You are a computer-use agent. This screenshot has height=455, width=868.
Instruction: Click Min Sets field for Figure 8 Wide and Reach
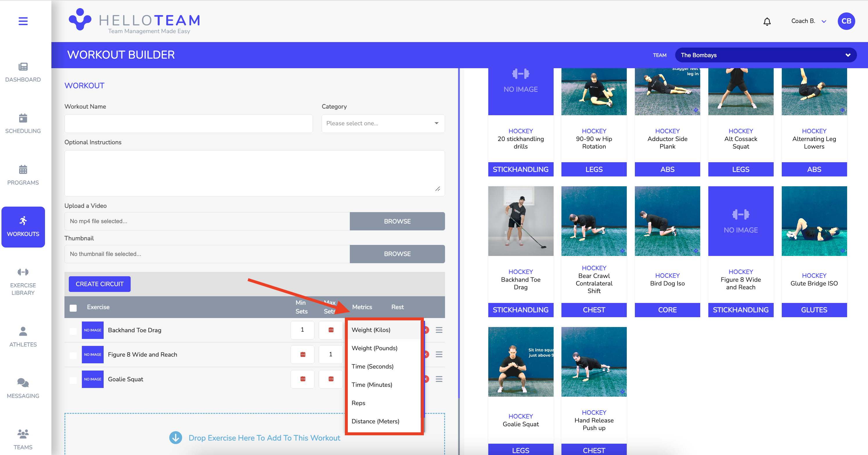click(302, 354)
